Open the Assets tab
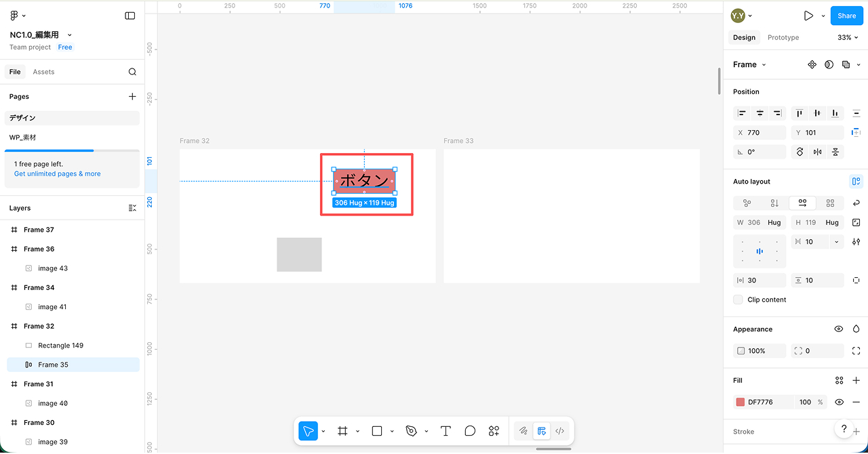Viewport: 868px width, 454px height. click(43, 72)
